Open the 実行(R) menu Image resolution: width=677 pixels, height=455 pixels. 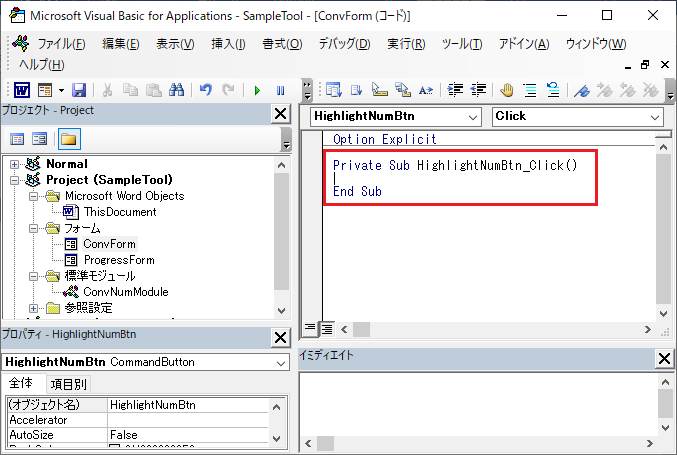click(x=406, y=44)
